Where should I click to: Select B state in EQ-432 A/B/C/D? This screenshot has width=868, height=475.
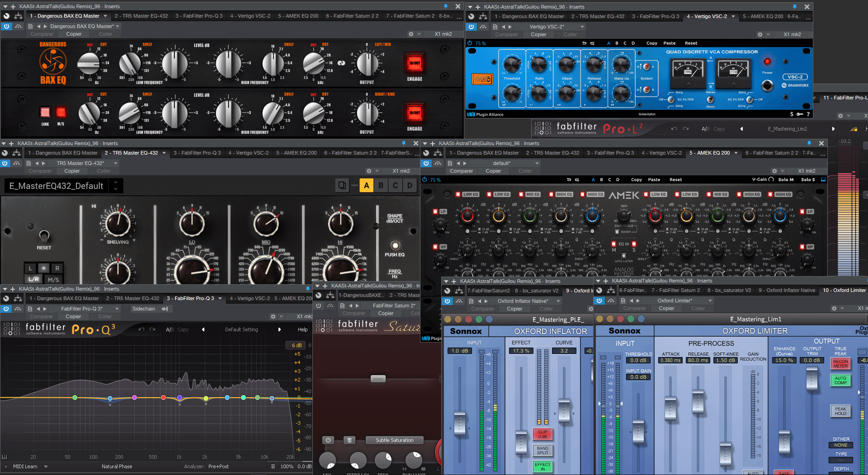click(381, 185)
